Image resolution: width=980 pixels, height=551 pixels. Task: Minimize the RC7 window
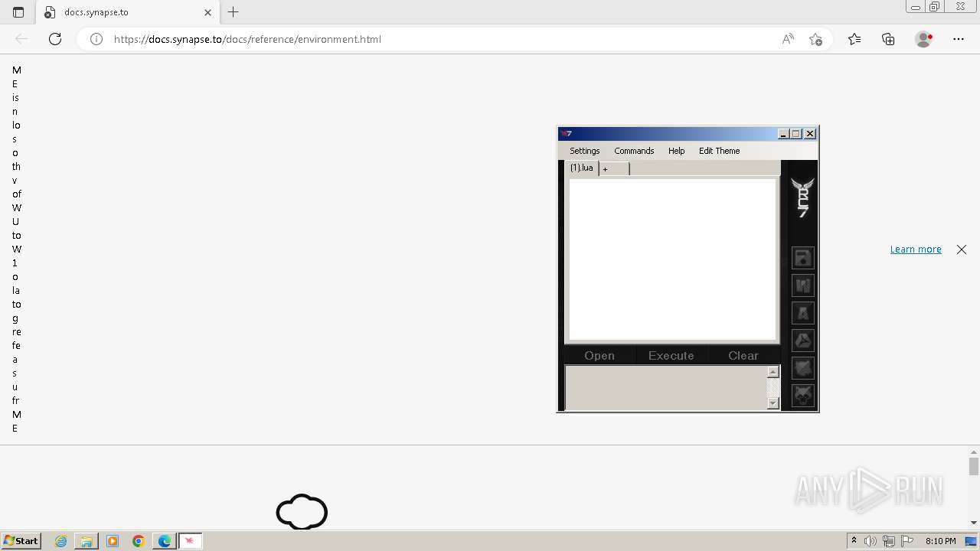pos(783,134)
